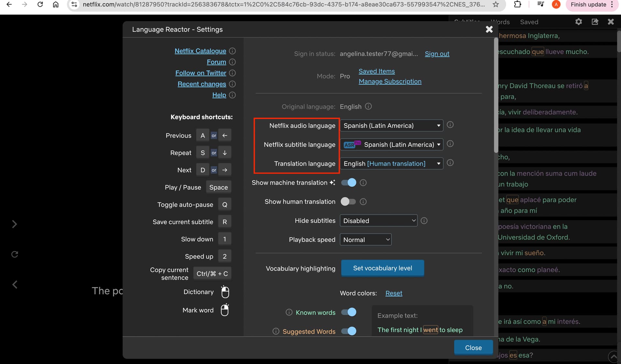Close the subtitles side panel with X
This screenshot has height=364, width=621.
pos(611,22)
